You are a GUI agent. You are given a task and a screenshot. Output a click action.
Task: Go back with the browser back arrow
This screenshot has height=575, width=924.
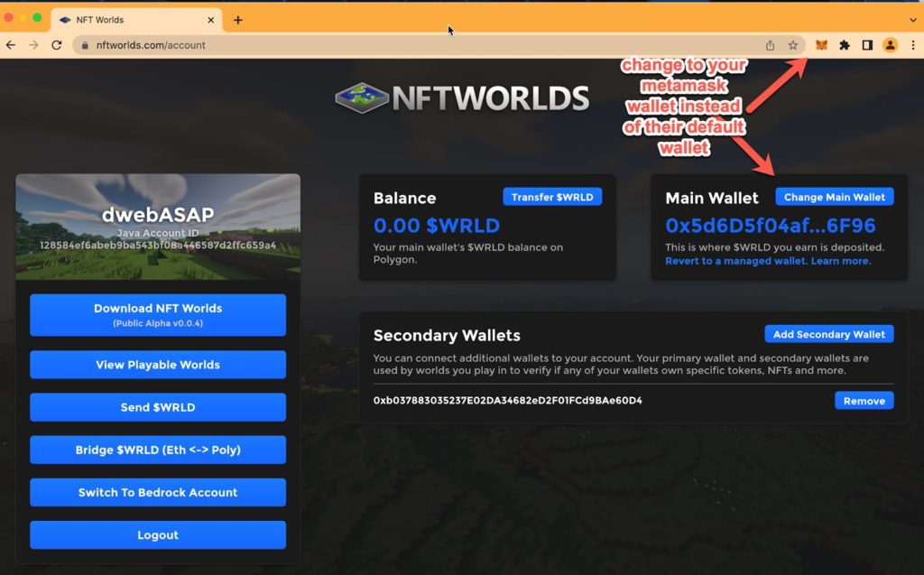click(x=11, y=45)
